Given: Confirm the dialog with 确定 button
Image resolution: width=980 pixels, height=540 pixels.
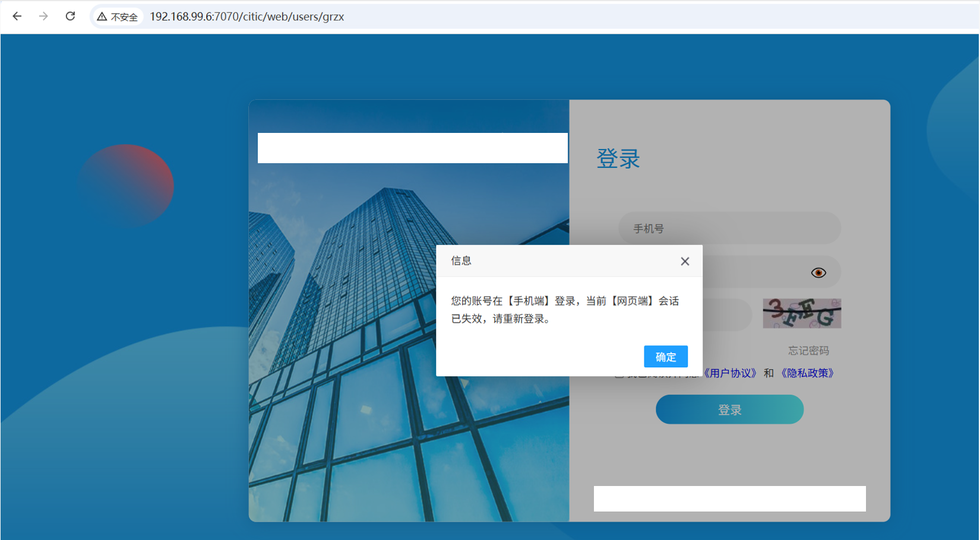Looking at the screenshot, I should (x=666, y=357).
